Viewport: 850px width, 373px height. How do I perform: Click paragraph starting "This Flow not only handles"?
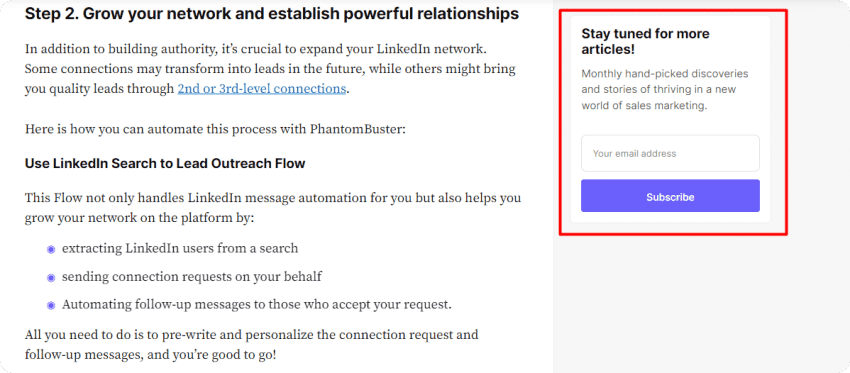click(x=273, y=208)
